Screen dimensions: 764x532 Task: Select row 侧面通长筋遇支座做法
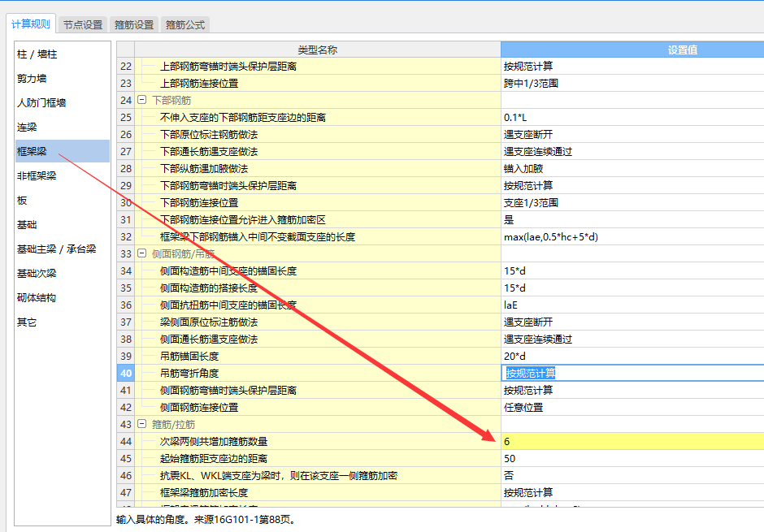coord(318,339)
